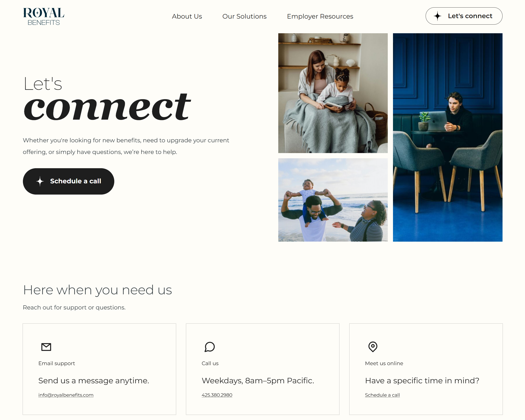Open the info@royalbenefits.com email link

click(66, 395)
